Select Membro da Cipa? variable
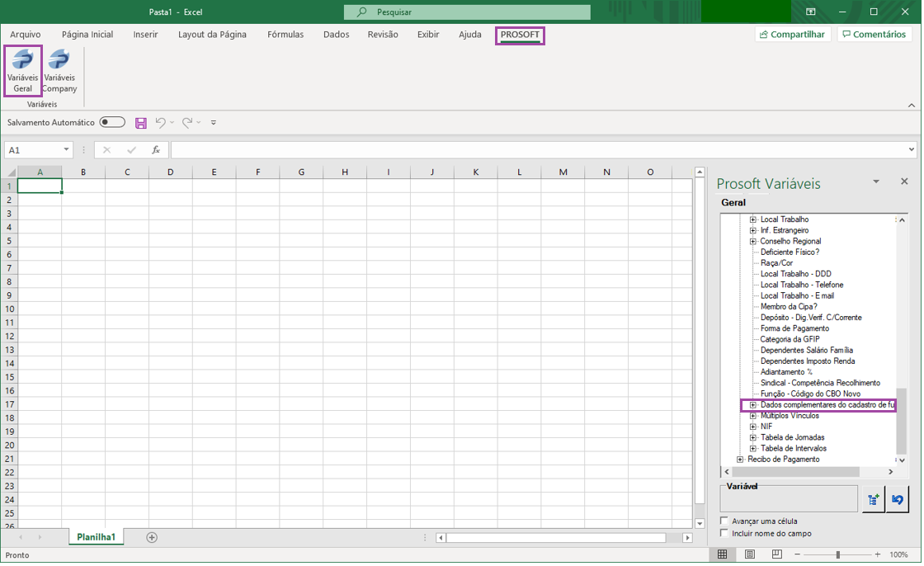The image size is (924, 566). point(789,307)
